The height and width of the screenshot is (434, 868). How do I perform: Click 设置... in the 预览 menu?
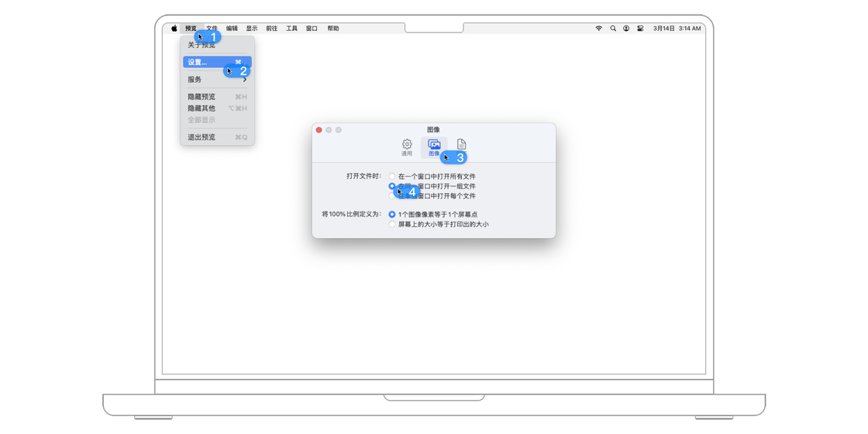tap(198, 63)
